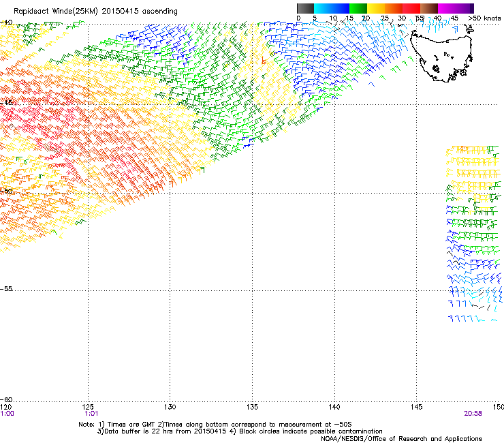Click the NOAA/NESDIS credit text
504x443 pixels.
[401, 439]
